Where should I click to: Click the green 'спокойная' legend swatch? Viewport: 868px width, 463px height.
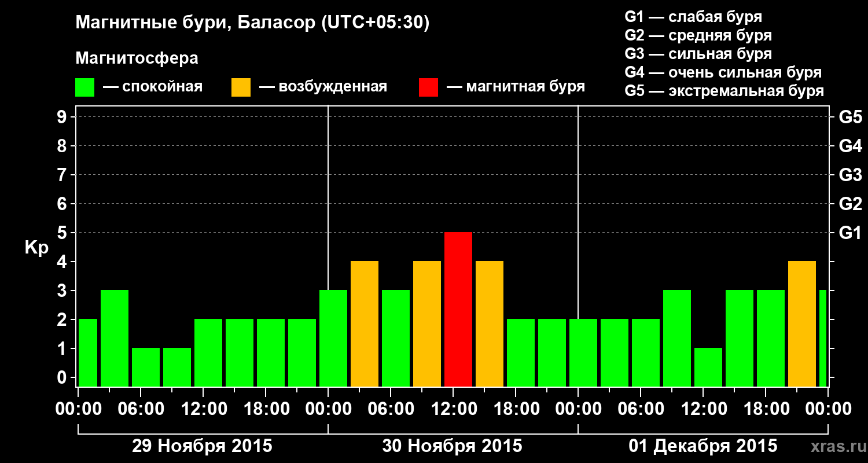84,87
